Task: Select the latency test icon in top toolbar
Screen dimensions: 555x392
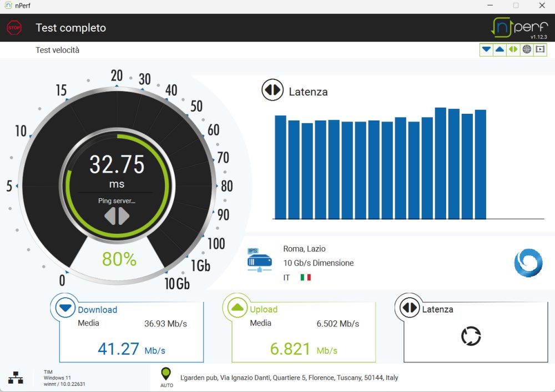Action: tap(513, 49)
